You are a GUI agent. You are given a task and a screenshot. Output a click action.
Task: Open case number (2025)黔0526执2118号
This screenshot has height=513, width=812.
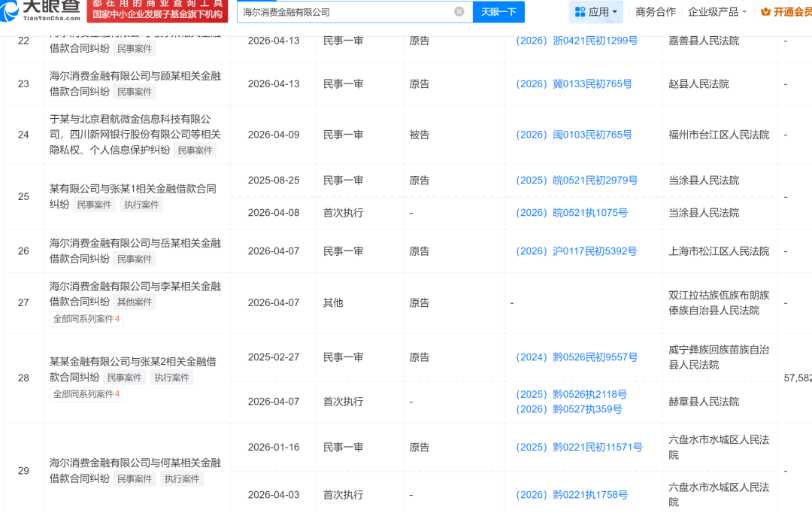pyautogui.click(x=571, y=394)
